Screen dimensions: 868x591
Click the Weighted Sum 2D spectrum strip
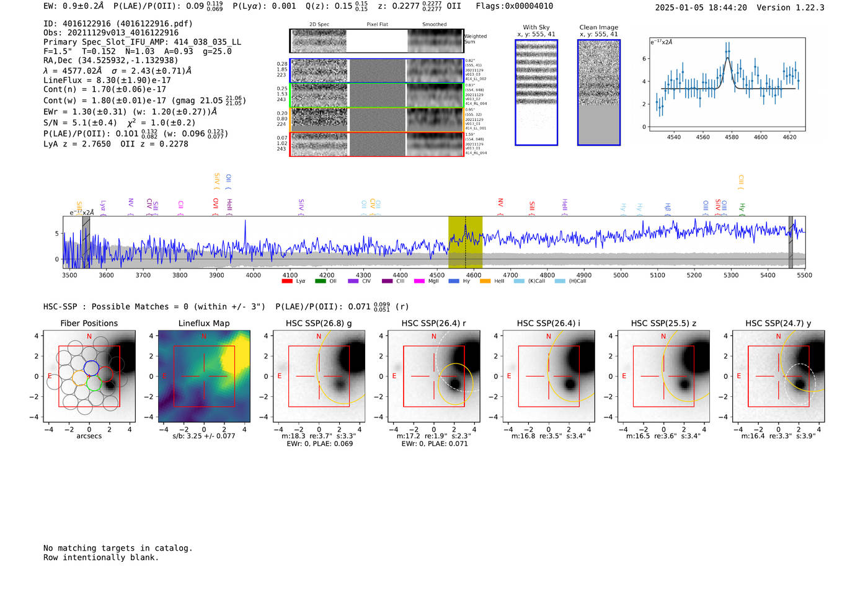tap(377, 41)
